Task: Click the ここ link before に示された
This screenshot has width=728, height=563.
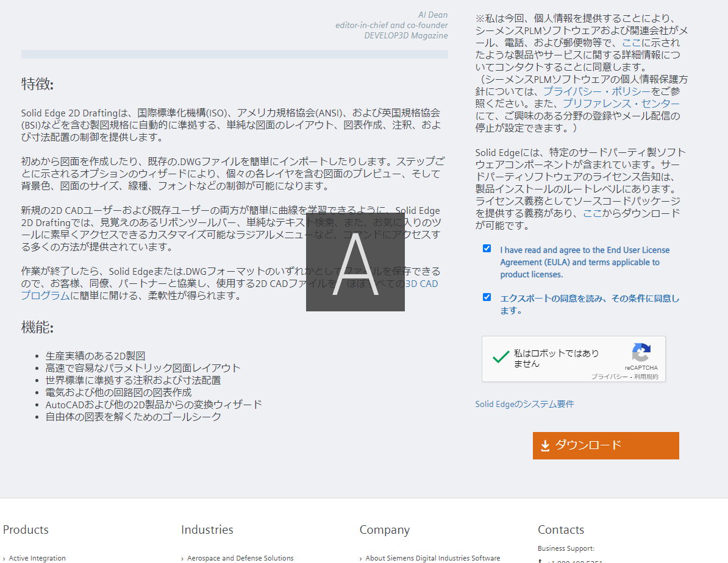Action: tap(632, 43)
